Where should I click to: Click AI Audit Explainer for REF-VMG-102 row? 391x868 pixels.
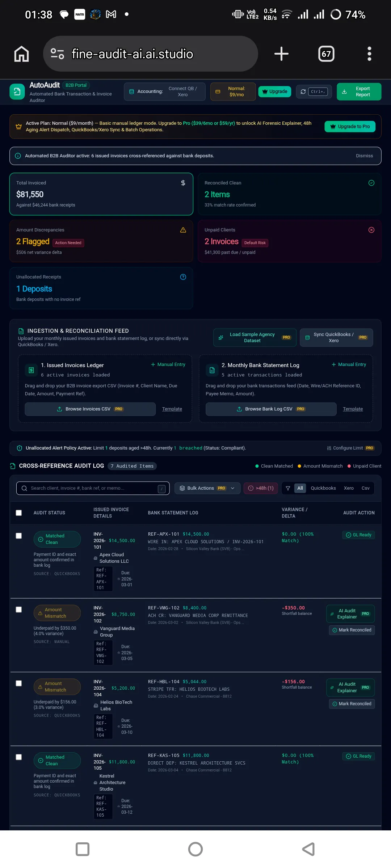click(350, 614)
